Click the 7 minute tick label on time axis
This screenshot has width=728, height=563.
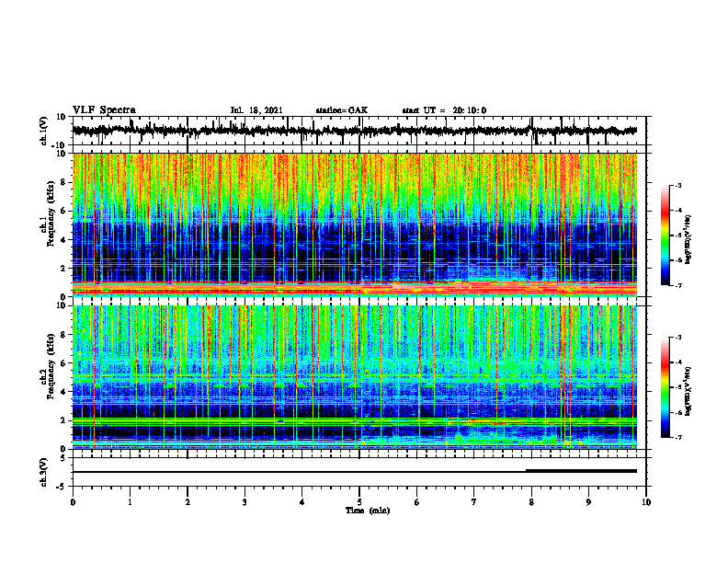pos(474,502)
